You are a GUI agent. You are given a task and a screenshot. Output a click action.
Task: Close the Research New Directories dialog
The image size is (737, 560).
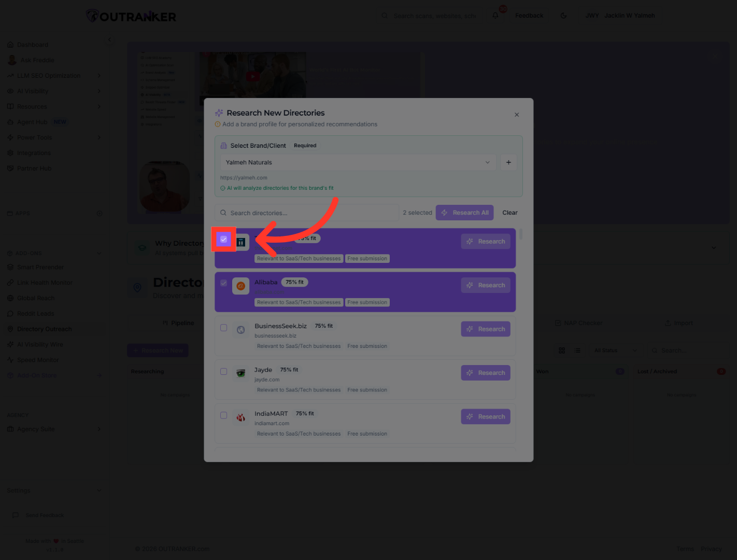517,115
